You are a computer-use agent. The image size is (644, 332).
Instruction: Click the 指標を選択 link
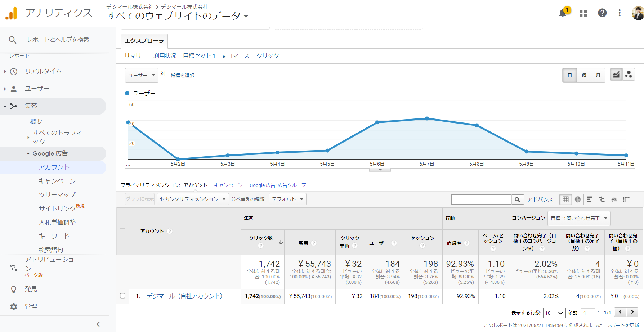[x=183, y=75]
